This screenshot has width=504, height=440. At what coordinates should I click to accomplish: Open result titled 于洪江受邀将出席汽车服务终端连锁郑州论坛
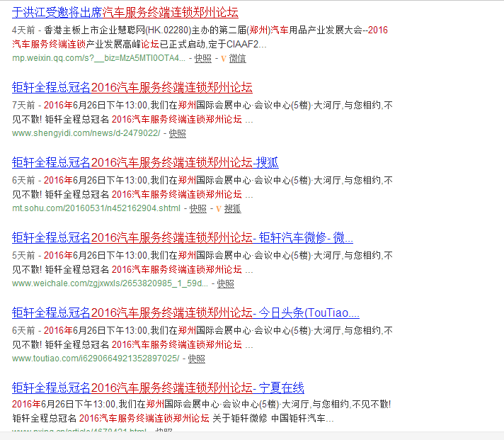(125, 13)
